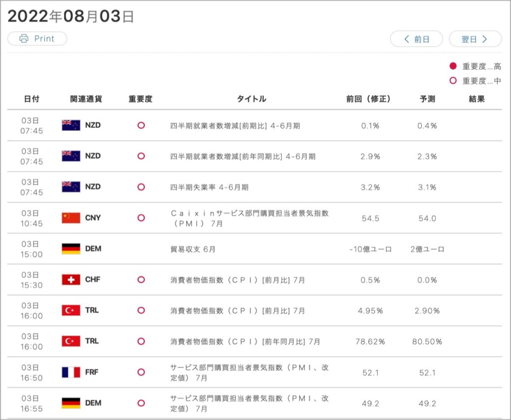The width and height of the screenshot is (511, 420).
Task: Click the 予測 column header
Action: pos(427,99)
